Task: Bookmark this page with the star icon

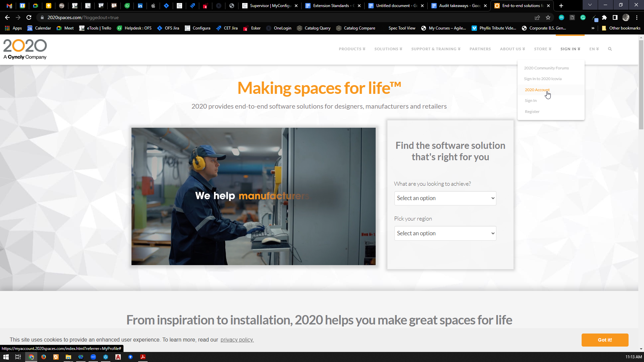Action: click(x=548, y=17)
